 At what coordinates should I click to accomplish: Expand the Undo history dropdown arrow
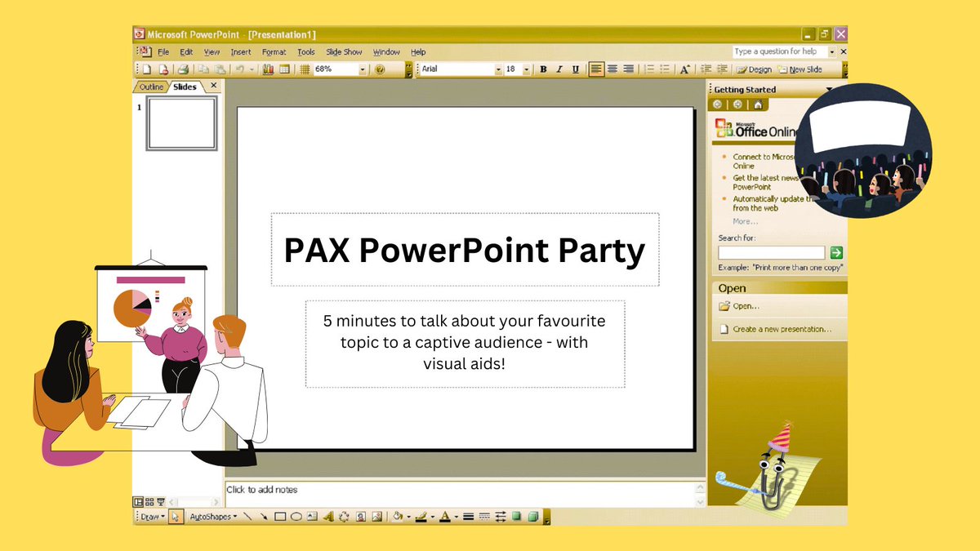click(x=252, y=69)
